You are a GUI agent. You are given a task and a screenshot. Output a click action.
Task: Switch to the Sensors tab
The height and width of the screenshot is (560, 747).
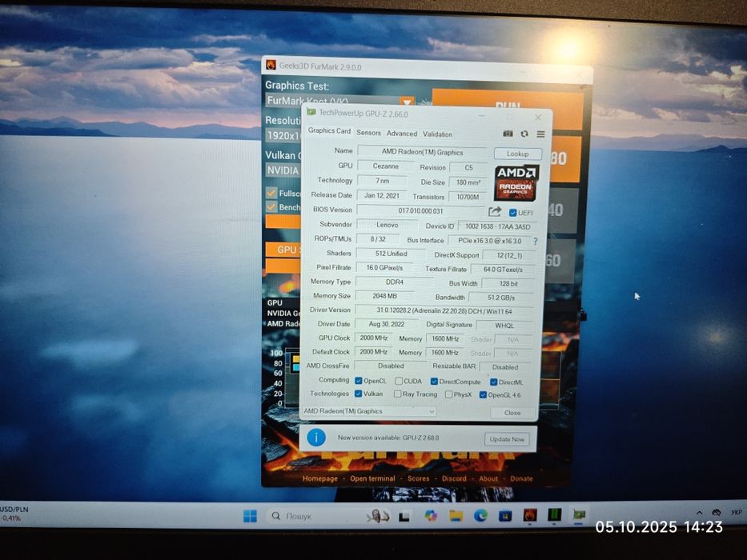tap(369, 134)
